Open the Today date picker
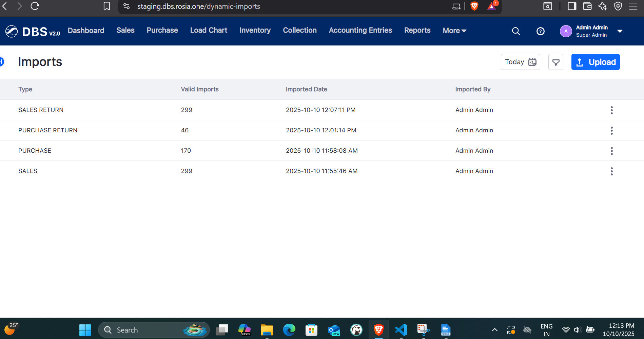This screenshot has width=644, height=339. point(520,62)
